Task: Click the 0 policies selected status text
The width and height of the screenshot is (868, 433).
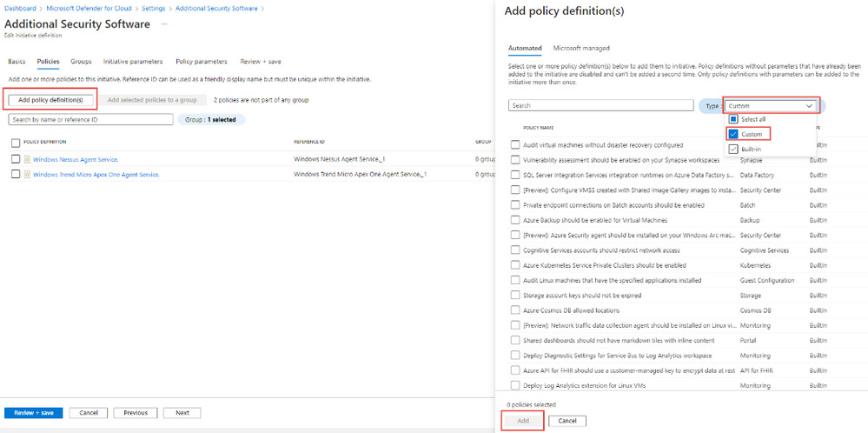Action: 532,405
